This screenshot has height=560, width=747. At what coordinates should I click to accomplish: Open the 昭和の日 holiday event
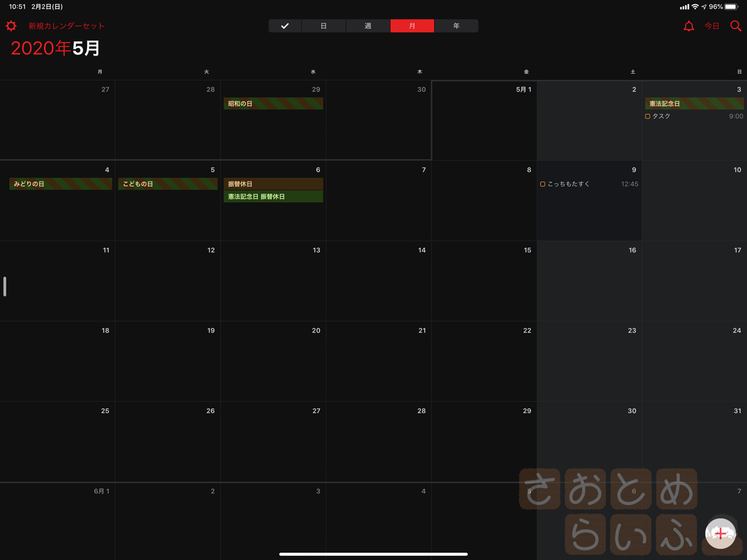point(273,103)
